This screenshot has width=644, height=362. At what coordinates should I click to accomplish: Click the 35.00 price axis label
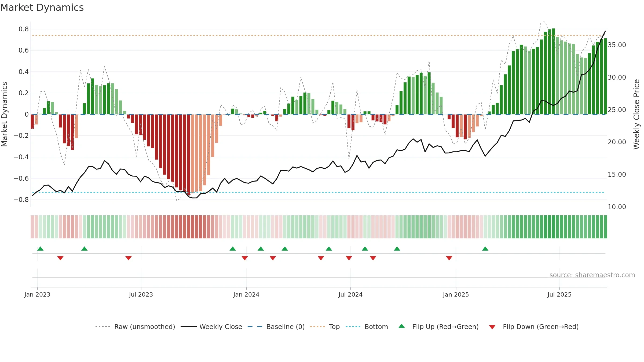pos(617,45)
